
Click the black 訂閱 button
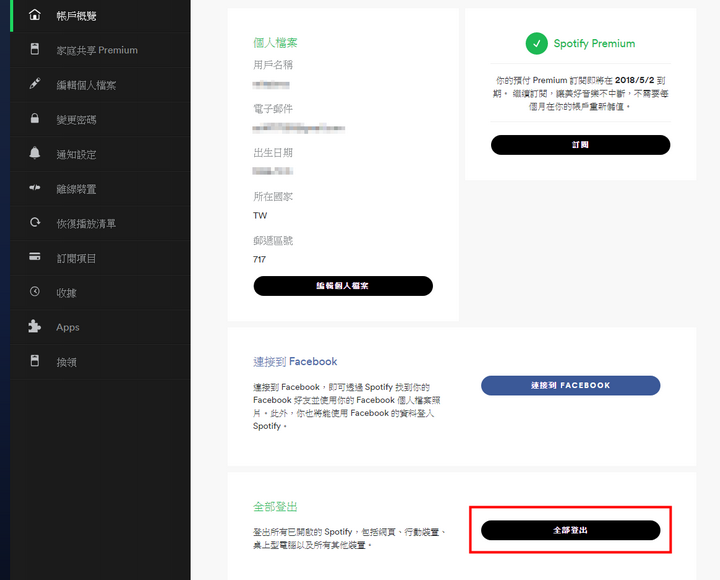tap(580, 145)
